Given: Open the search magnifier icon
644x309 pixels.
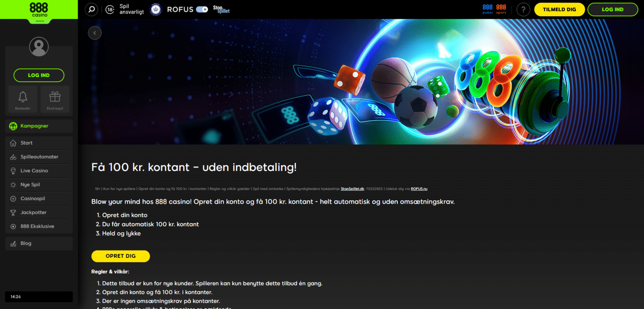Looking at the screenshot, I should click(x=92, y=9).
